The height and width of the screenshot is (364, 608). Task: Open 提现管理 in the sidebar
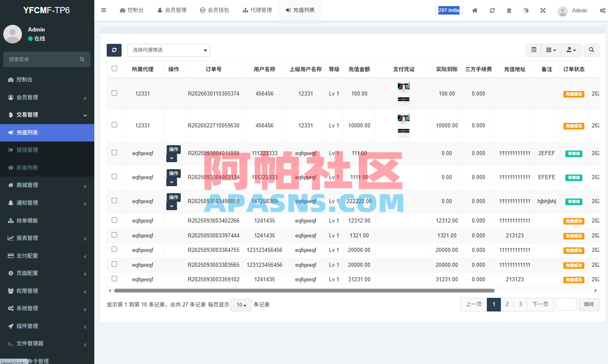click(x=47, y=150)
